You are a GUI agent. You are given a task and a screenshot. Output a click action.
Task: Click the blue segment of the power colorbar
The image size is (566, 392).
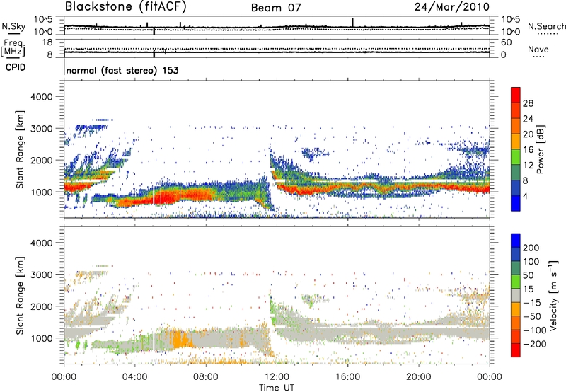pos(516,203)
